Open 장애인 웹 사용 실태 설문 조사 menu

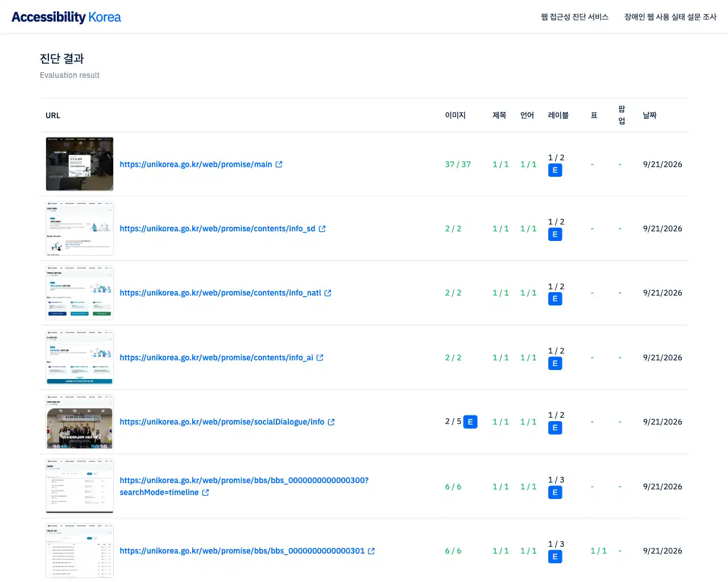[x=670, y=17]
